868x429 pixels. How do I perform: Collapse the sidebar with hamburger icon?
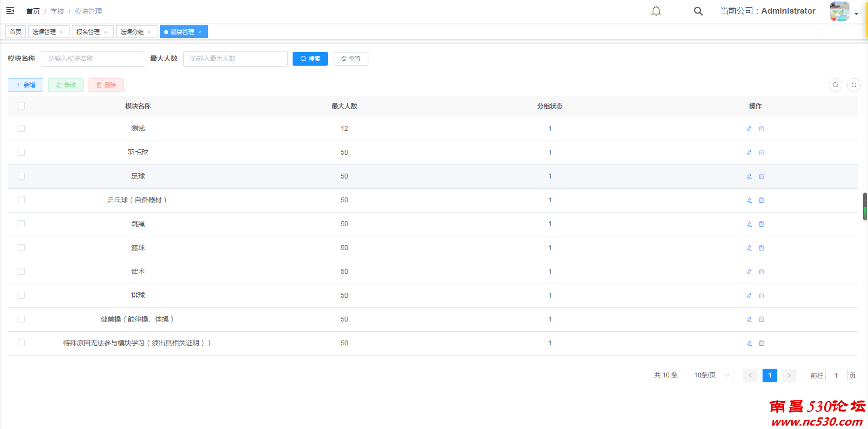coord(10,11)
